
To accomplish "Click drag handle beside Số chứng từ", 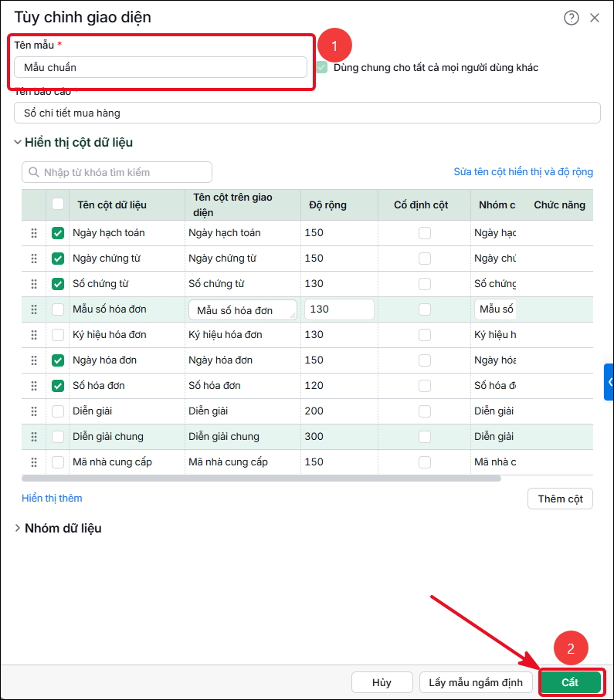I will tap(34, 284).
